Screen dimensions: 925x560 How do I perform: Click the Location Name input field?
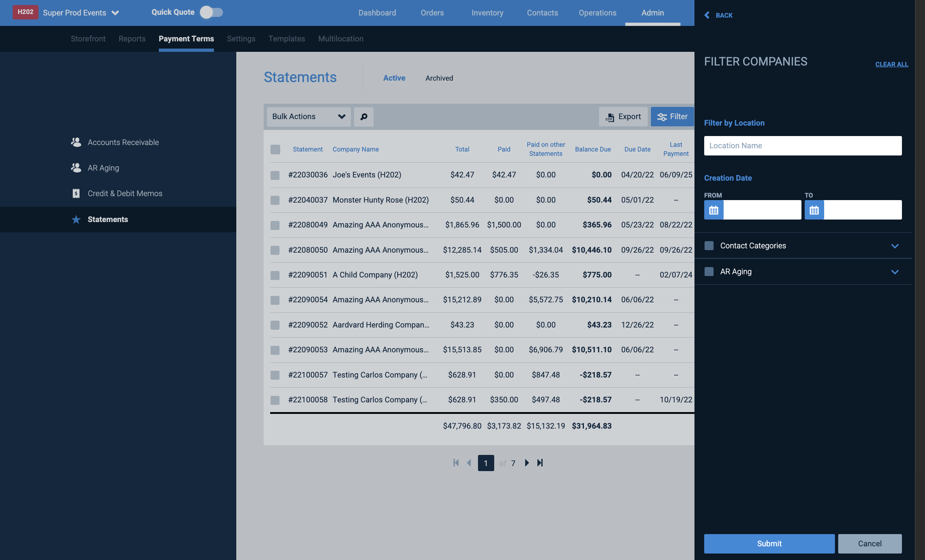pyautogui.click(x=803, y=145)
